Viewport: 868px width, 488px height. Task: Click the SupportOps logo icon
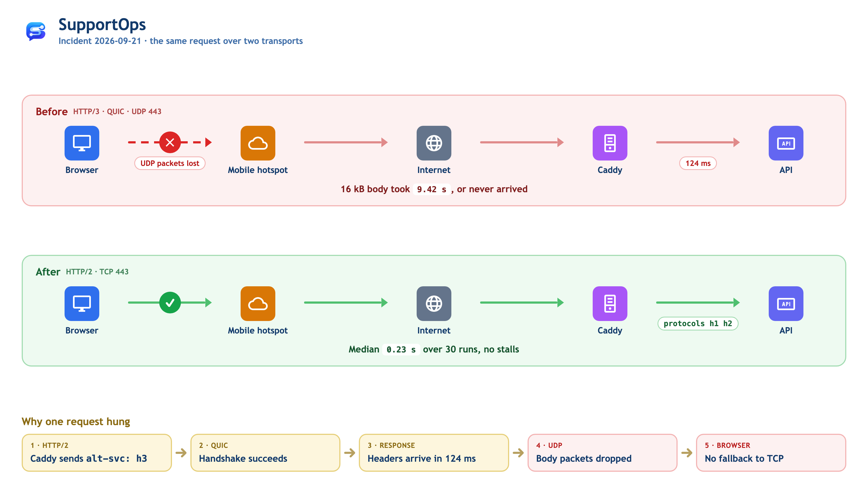(36, 31)
